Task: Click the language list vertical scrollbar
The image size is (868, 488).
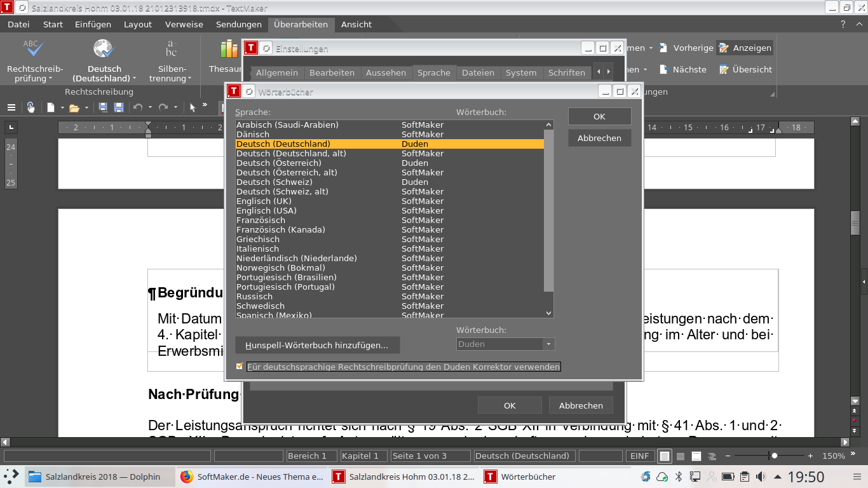Action: (x=548, y=211)
